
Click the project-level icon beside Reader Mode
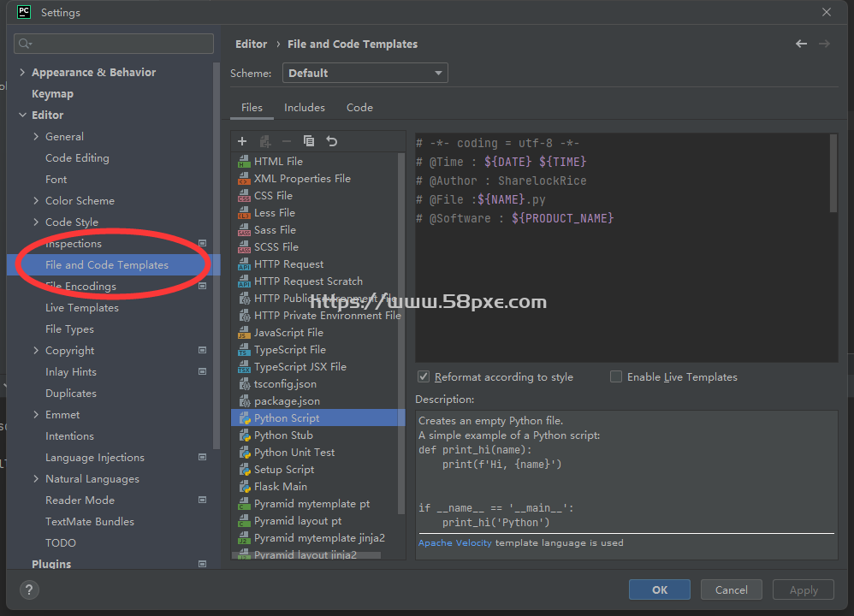(x=202, y=500)
